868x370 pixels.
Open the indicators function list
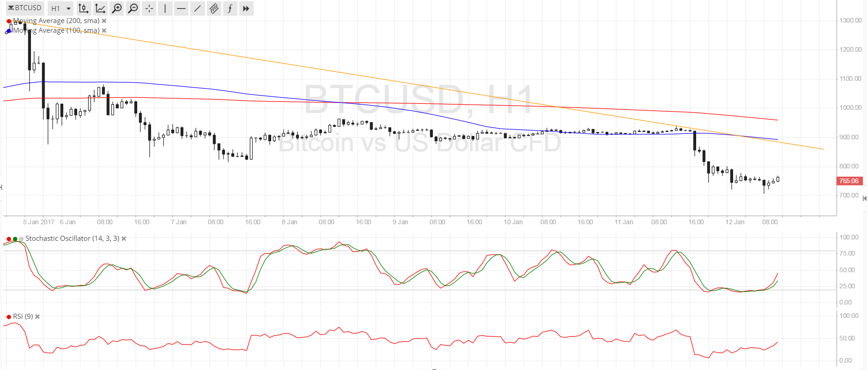tap(230, 8)
